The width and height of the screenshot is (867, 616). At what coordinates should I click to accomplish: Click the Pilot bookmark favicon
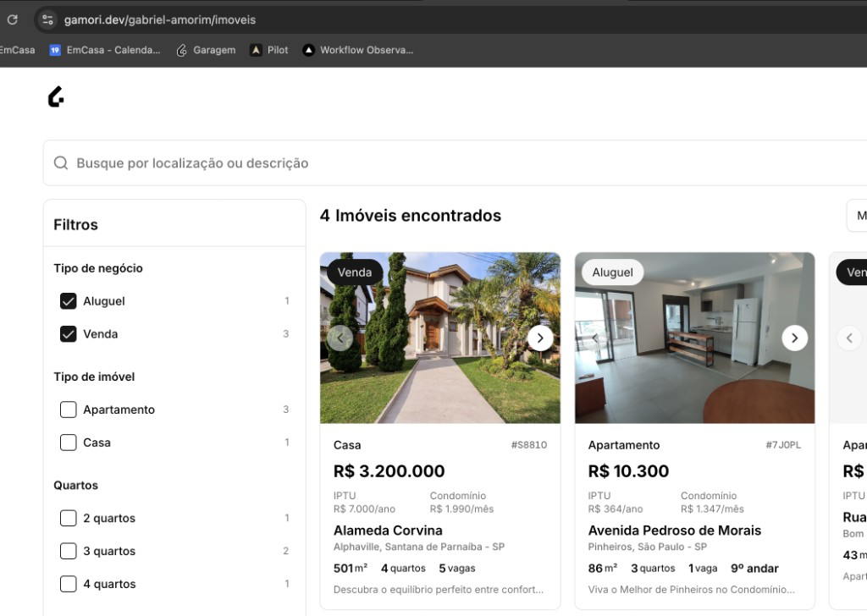pyautogui.click(x=256, y=50)
